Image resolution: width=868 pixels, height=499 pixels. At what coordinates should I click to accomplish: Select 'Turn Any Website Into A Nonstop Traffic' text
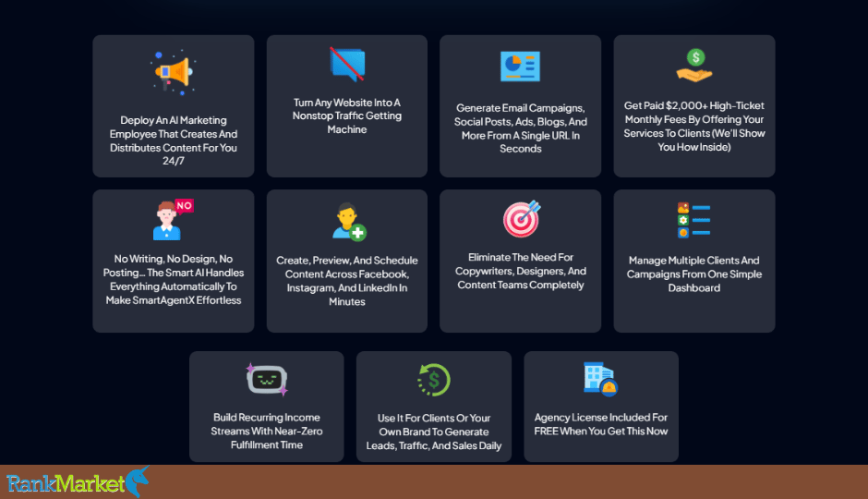pyautogui.click(x=347, y=109)
